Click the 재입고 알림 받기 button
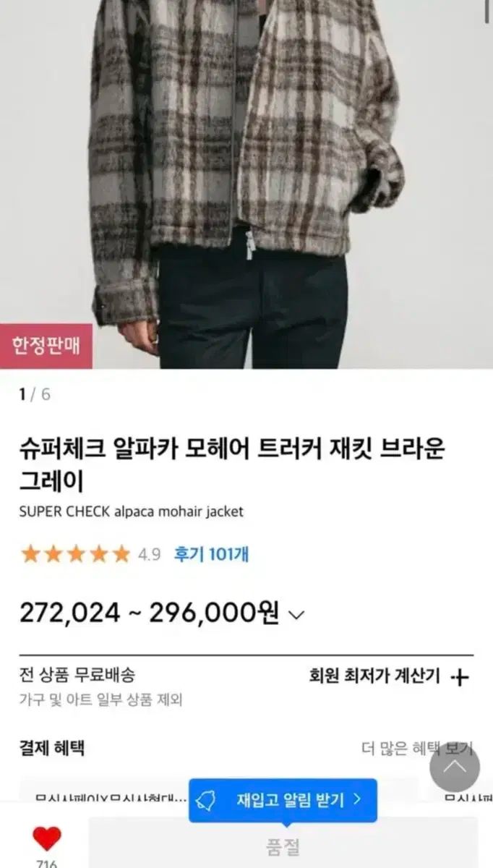The image size is (493, 868). (283, 800)
